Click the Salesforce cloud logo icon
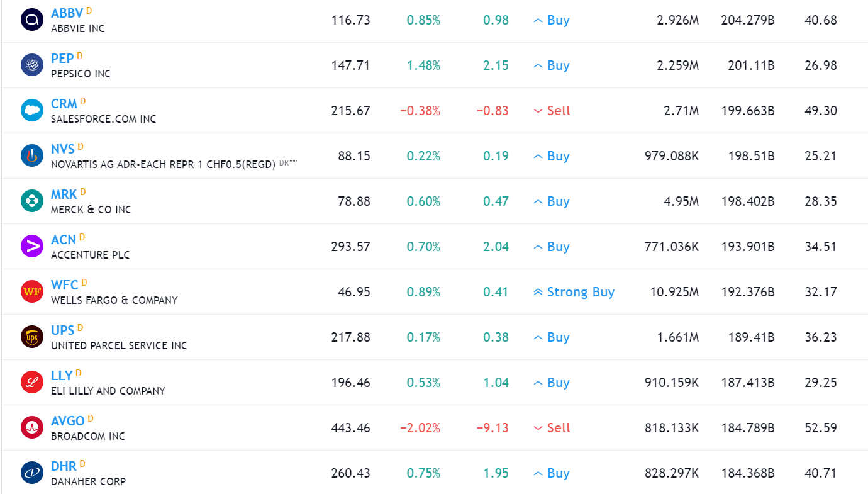 click(31, 111)
